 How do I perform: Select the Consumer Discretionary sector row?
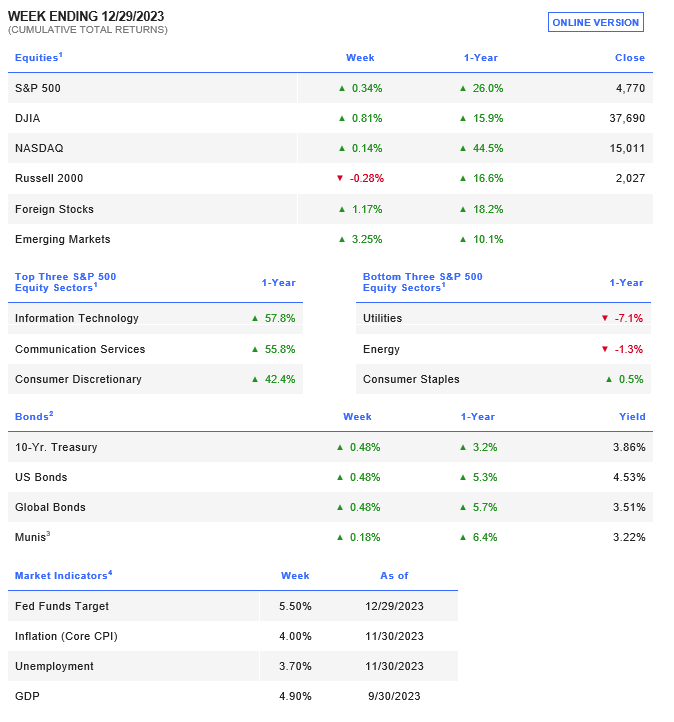pyautogui.click(x=155, y=379)
